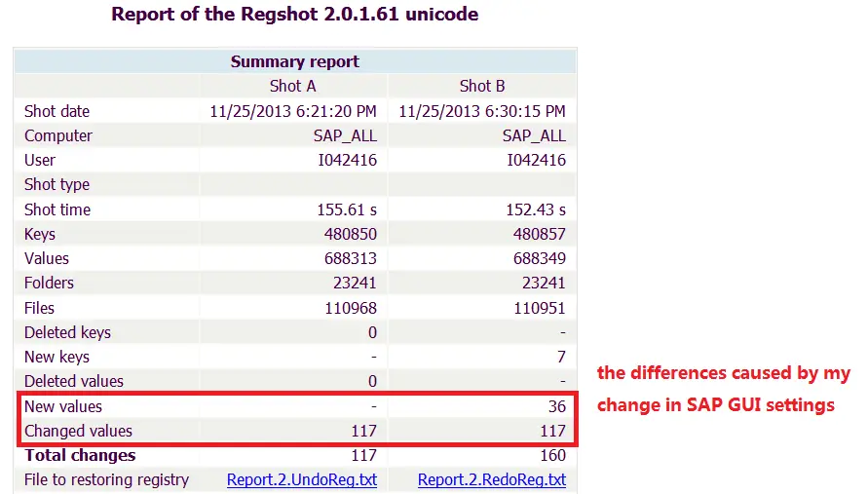Image resolution: width=868 pixels, height=494 pixels.
Task: Click the 'Values' row label
Action: pos(47,258)
